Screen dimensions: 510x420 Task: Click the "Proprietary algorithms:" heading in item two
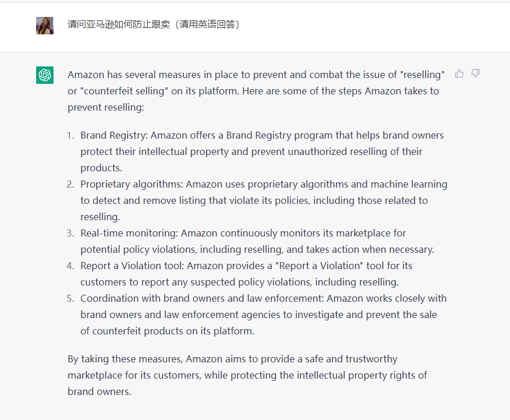(x=132, y=184)
